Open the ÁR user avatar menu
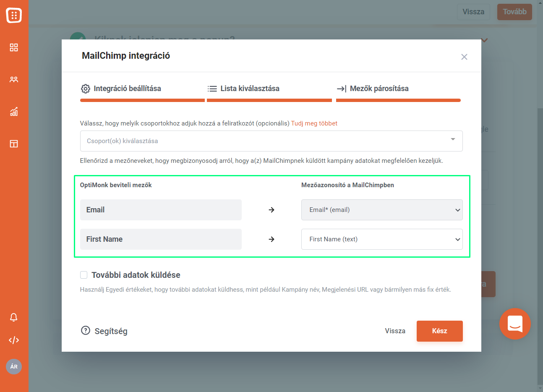 pos(14,366)
